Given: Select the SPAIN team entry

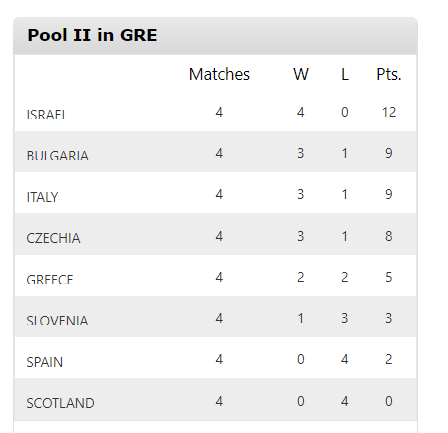Looking at the screenshot, I should [x=45, y=362].
